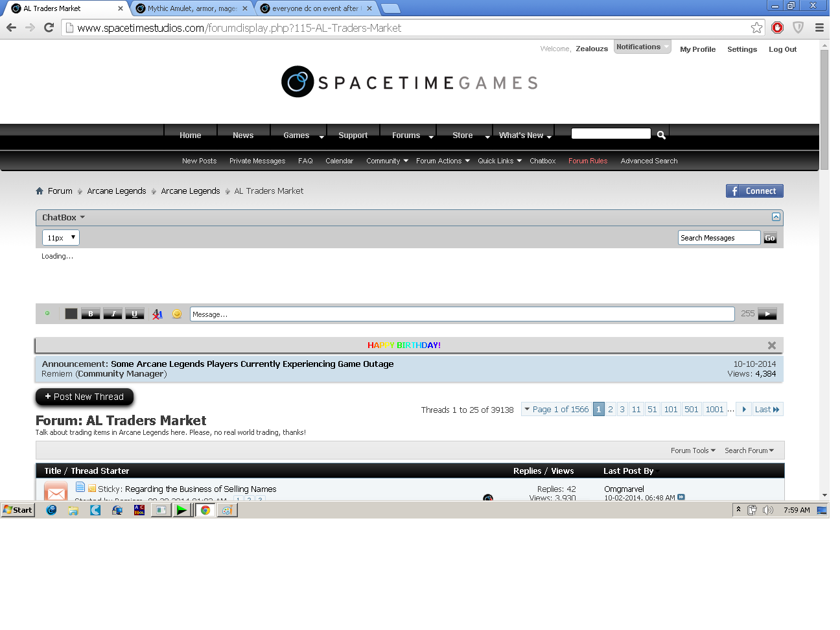Open the Search Forum dropdown
Viewport: 840px width, 630px height.
coord(749,450)
